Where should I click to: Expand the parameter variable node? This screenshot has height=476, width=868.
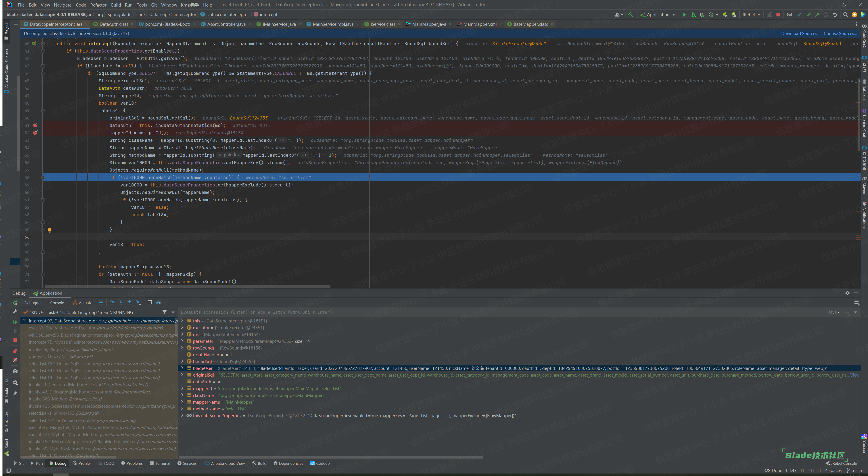(182, 341)
